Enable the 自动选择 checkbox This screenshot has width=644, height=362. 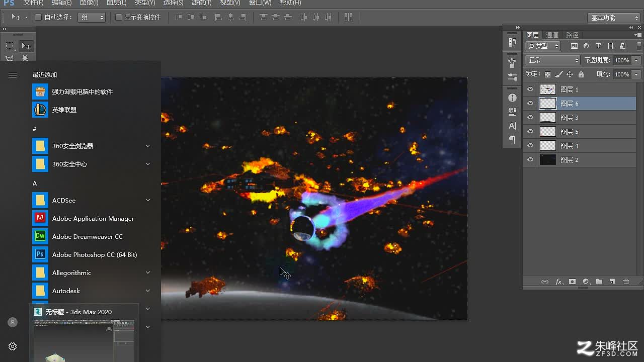[x=38, y=17]
